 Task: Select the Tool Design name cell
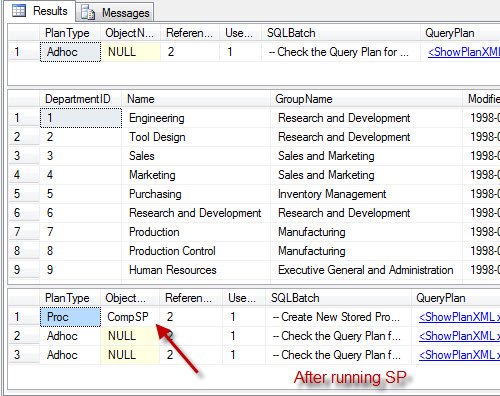coord(196,137)
